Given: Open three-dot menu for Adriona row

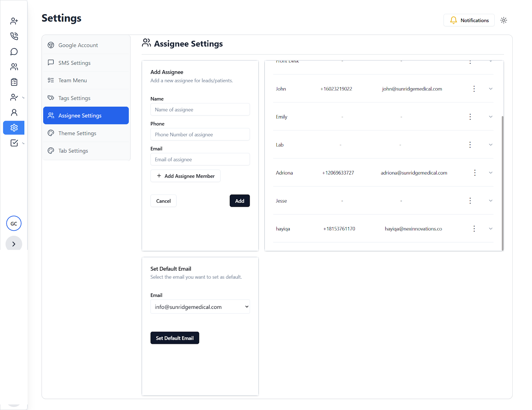Looking at the screenshot, I should 474,173.
